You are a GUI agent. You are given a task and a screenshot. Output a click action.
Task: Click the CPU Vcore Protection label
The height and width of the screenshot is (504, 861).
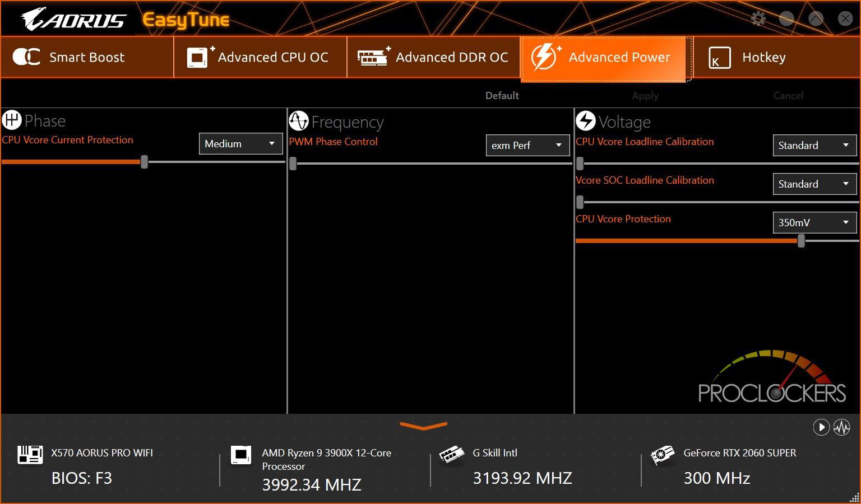click(x=623, y=219)
